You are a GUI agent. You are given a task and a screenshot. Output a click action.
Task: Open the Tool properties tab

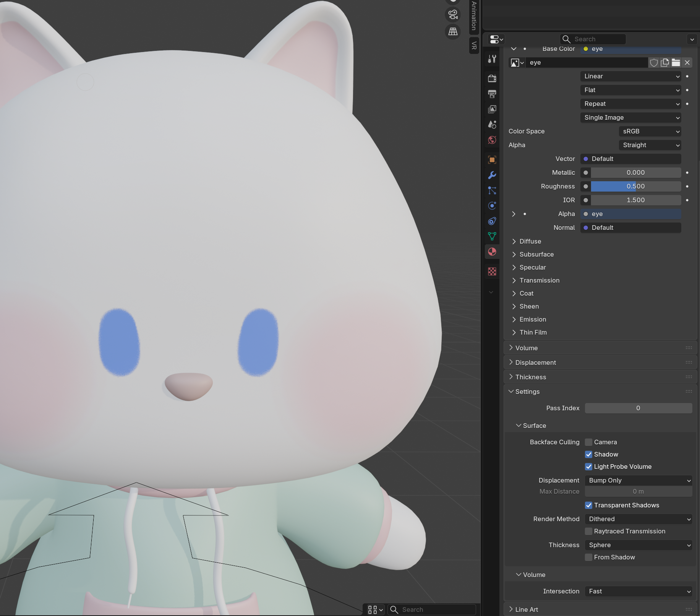pos(492,59)
